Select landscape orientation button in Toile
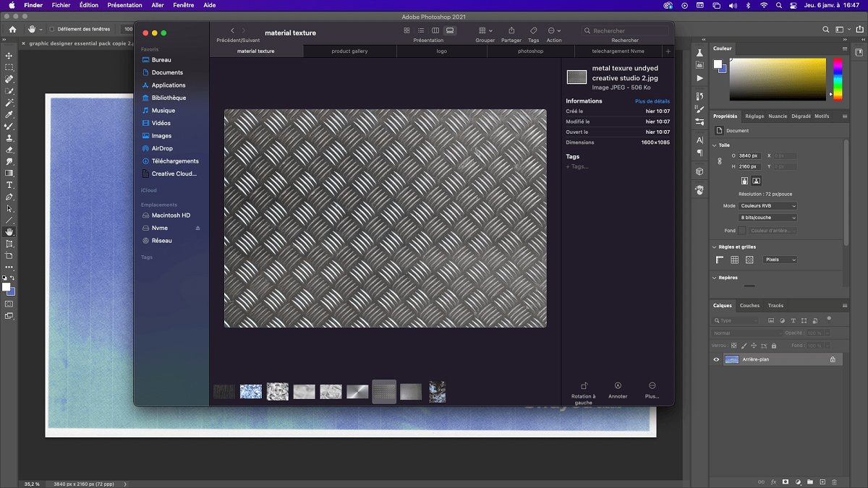The image size is (868, 488). (756, 181)
